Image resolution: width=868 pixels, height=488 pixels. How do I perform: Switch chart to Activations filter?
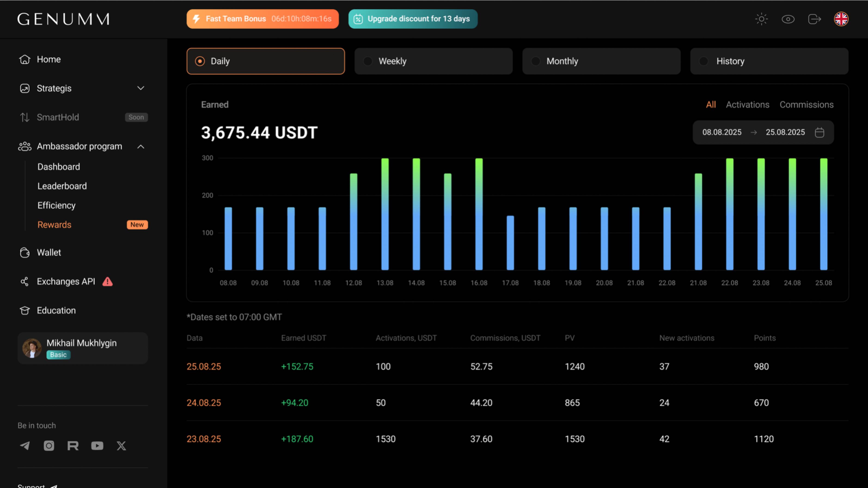point(747,104)
